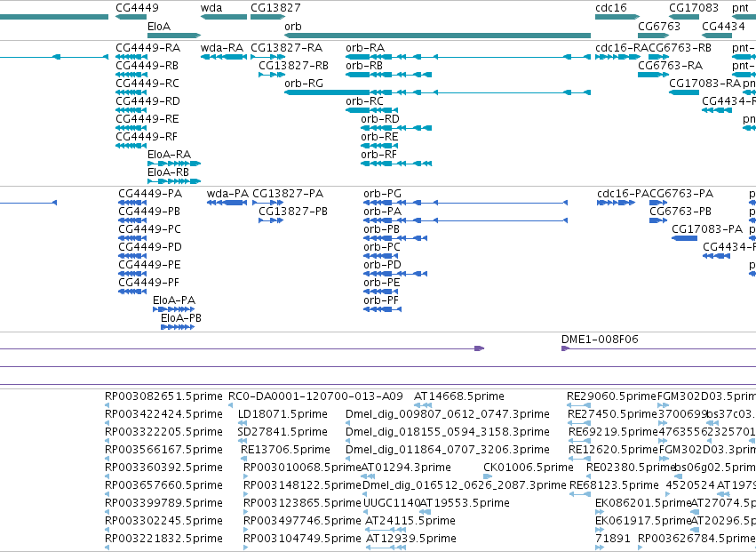Click the CG4434 gene feature
Screen dimensions: 756x552
(x=717, y=36)
